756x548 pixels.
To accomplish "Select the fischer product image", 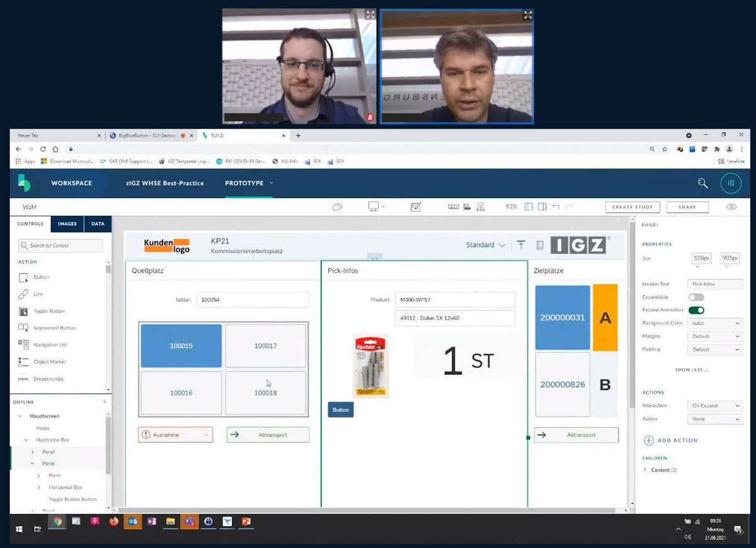I will click(x=372, y=365).
